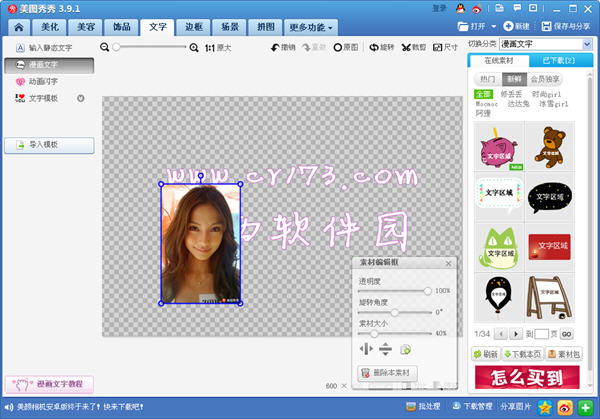
Task: Click the 导入模板 button
Action: [49, 145]
